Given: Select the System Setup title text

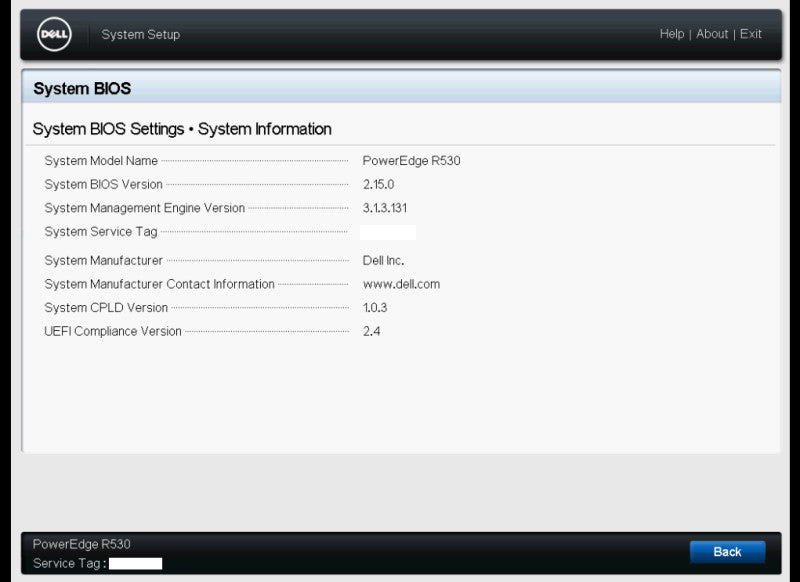Looking at the screenshot, I should pyautogui.click(x=140, y=35).
